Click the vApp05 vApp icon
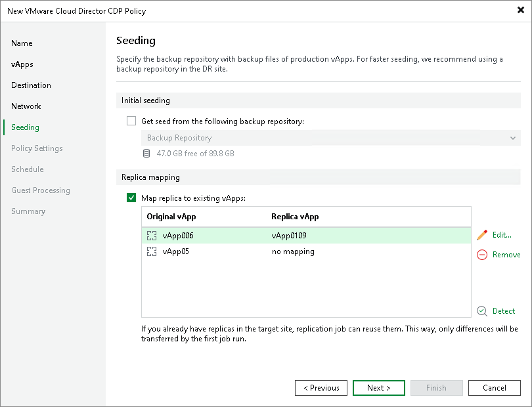 pyautogui.click(x=152, y=251)
